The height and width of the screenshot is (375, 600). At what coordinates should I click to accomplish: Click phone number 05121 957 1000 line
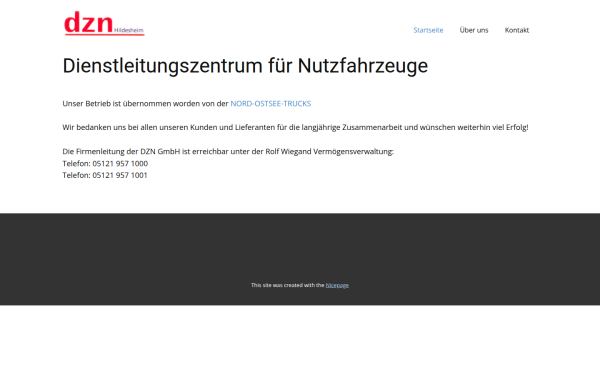coord(105,163)
